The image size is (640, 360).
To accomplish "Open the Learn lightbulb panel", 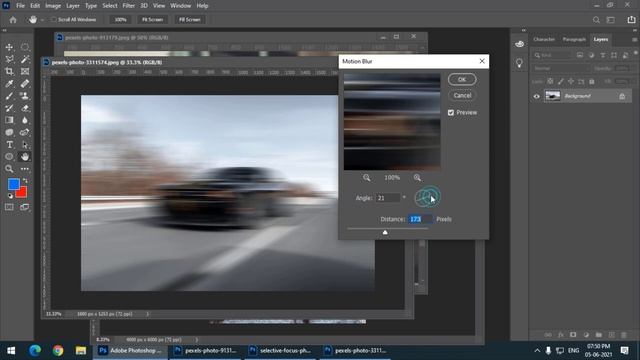I will point(519,63).
